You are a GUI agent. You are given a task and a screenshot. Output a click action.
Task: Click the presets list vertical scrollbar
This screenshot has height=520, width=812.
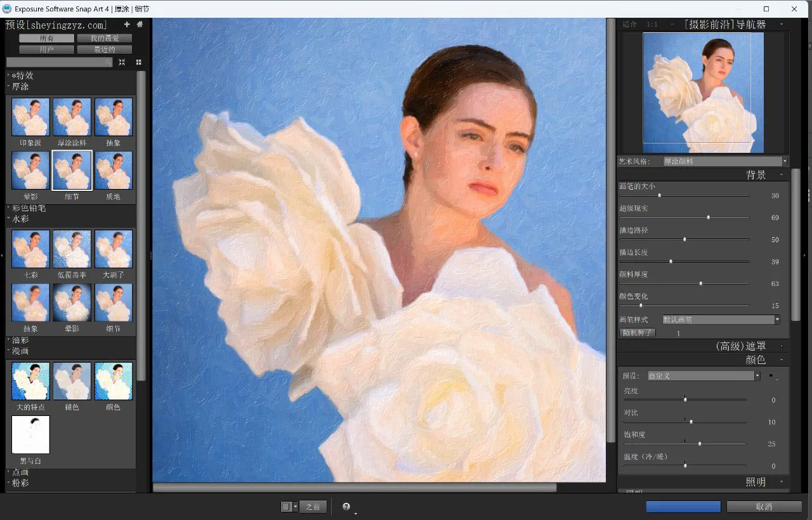point(141,225)
